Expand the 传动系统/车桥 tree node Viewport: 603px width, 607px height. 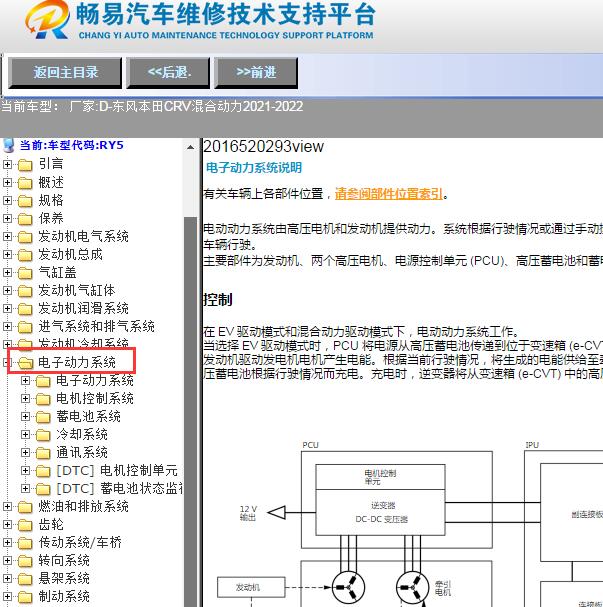coord(7,542)
